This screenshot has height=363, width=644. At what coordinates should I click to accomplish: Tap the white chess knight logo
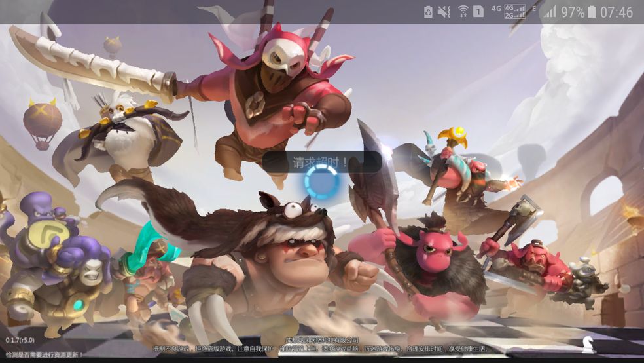tap(588, 345)
